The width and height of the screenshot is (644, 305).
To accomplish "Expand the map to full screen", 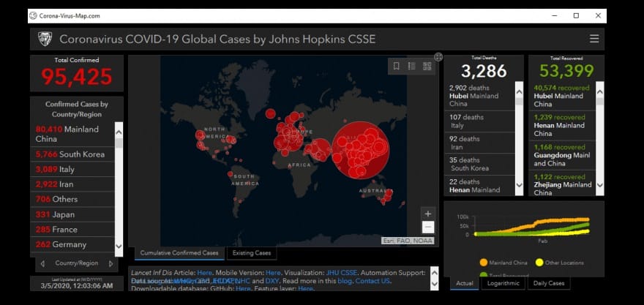I will (x=438, y=57).
